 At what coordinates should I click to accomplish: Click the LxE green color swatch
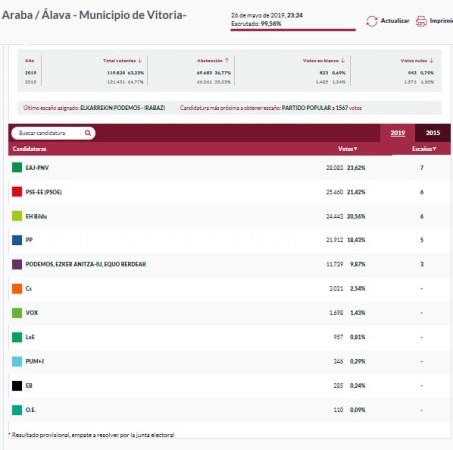tap(17, 337)
